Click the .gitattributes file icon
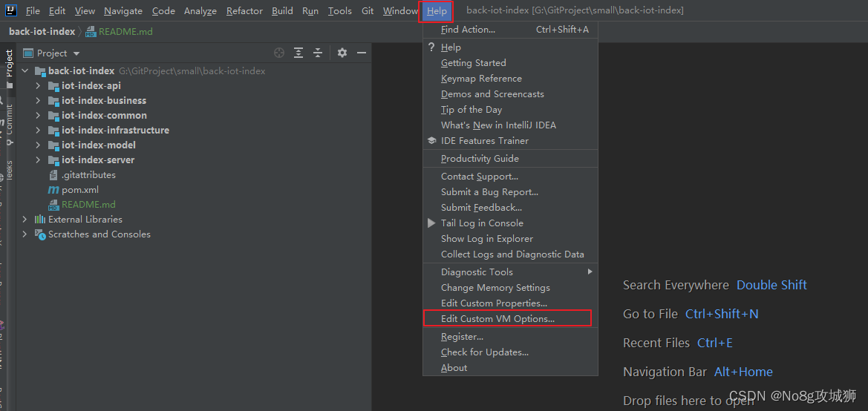This screenshot has height=411, width=868. coord(53,175)
